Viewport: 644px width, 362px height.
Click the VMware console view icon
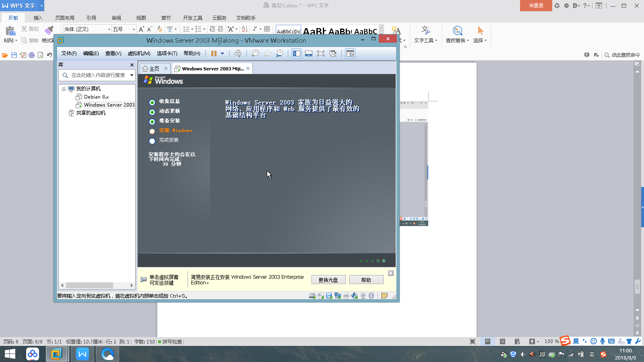tap(350, 53)
